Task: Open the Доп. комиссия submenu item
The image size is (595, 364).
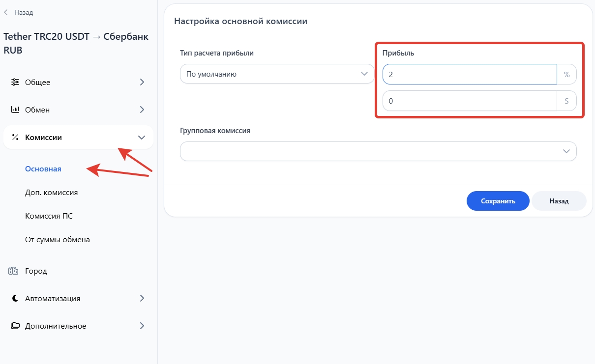Action: (51, 193)
